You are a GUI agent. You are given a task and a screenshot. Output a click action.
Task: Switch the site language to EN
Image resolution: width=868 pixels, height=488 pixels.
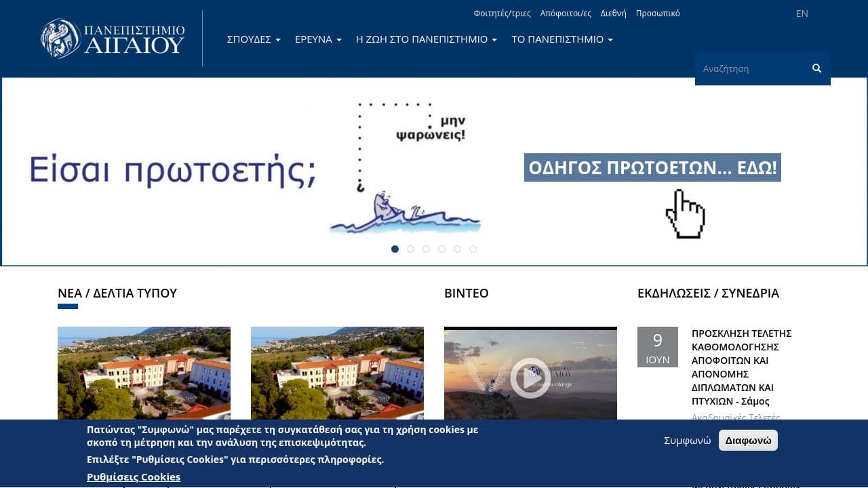click(x=802, y=13)
